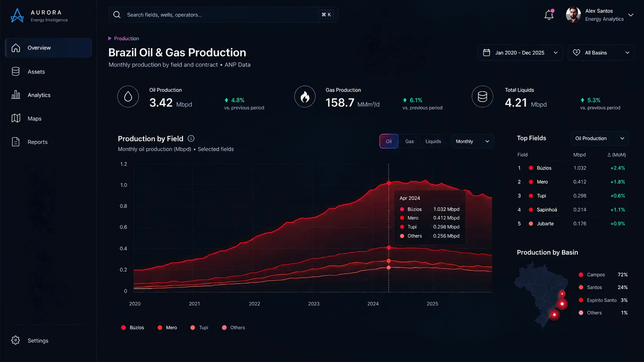This screenshot has height=362, width=644.
Task: Click the Production breadcrumb arrow icon
Action: [x=110, y=38]
